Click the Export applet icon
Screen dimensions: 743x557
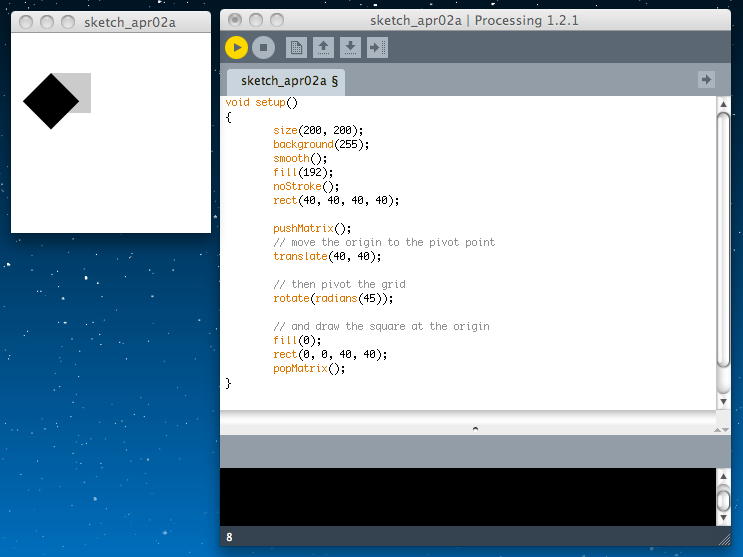tap(377, 47)
